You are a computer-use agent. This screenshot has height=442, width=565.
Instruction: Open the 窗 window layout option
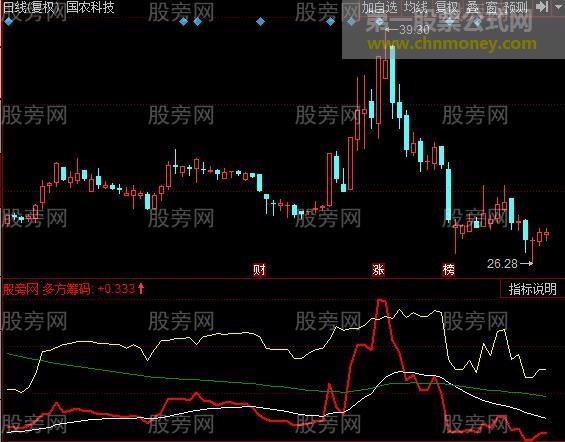click(491, 7)
